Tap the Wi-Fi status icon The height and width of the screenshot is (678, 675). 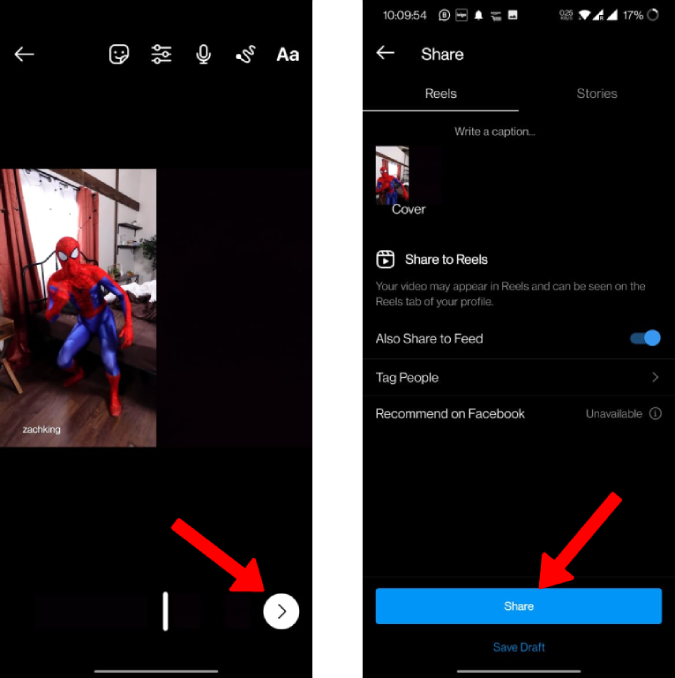(x=584, y=15)
